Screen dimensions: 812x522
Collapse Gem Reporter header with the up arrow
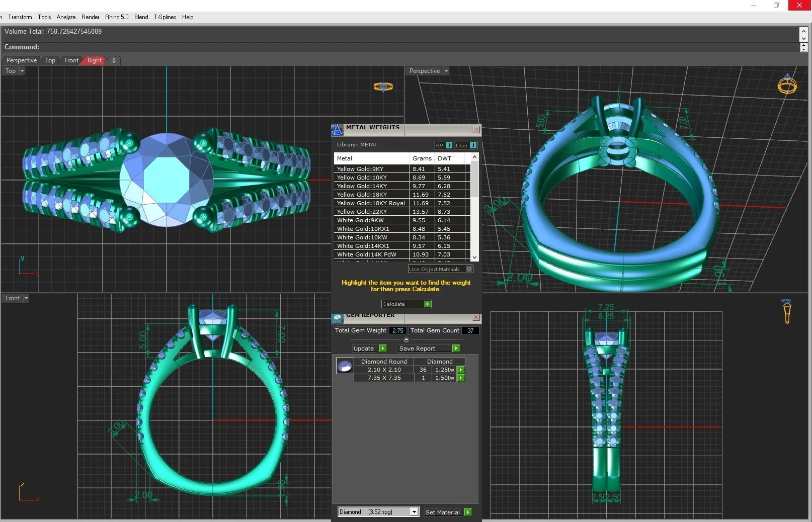(x=407, y=339)
